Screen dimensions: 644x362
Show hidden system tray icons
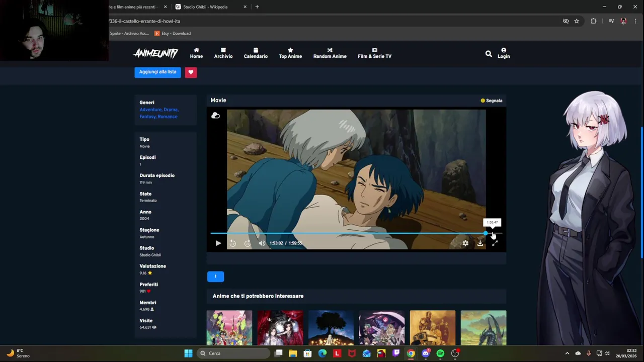(567, 353)
